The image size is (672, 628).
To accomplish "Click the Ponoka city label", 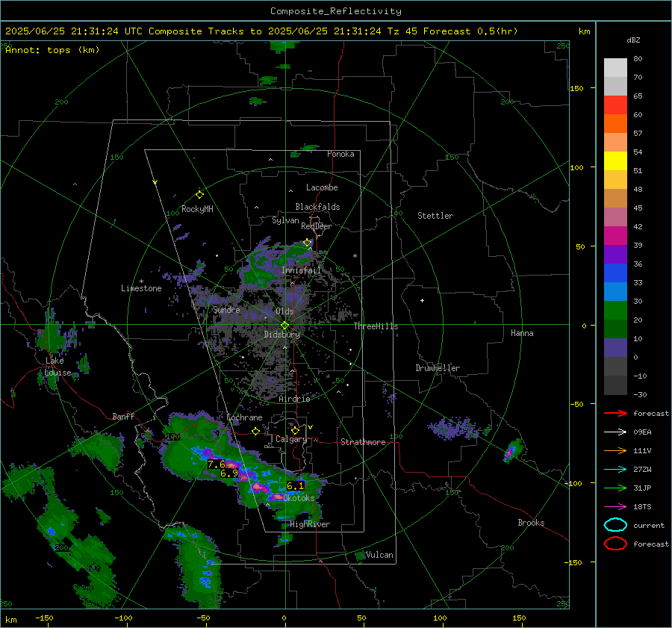I will click(x=340, y=155).
